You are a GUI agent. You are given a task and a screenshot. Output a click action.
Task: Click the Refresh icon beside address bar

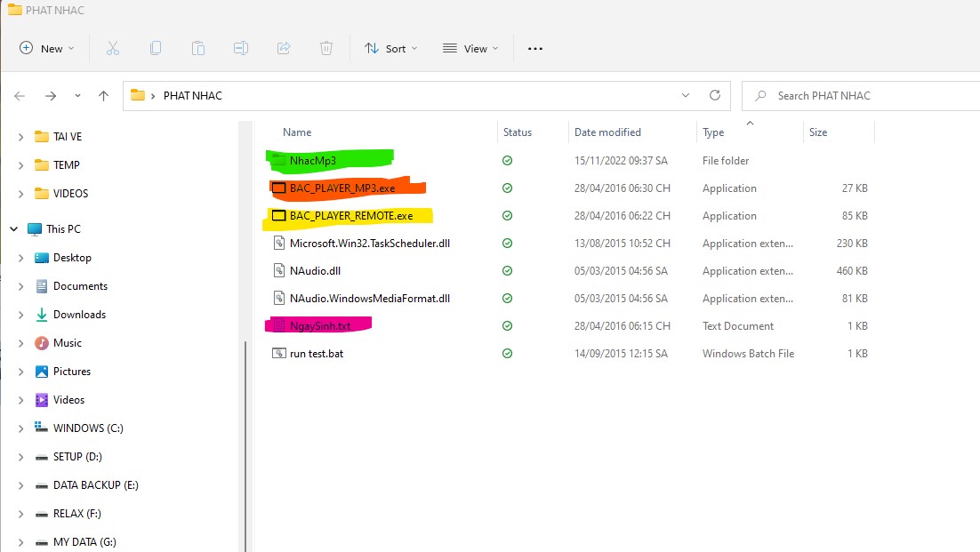pos(714,95)
